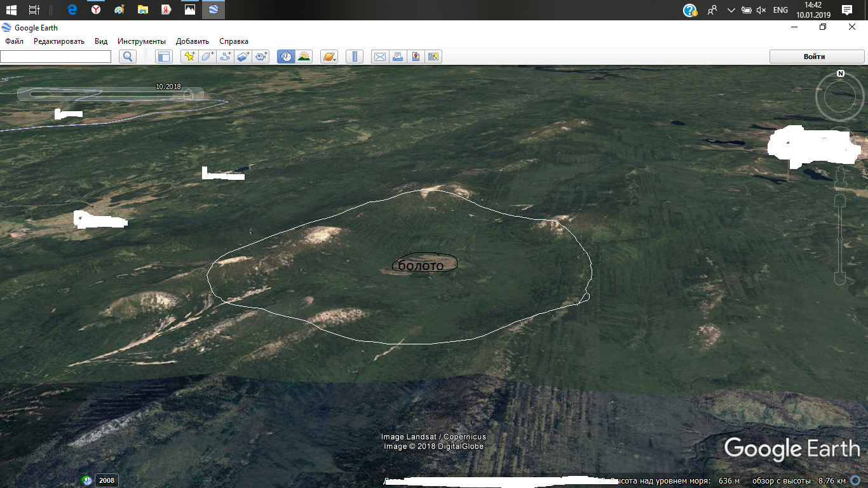Open the Photos app taskbar icon
Image resolution: width=868 pixels, height=488 pixels.
click(189, 10)
